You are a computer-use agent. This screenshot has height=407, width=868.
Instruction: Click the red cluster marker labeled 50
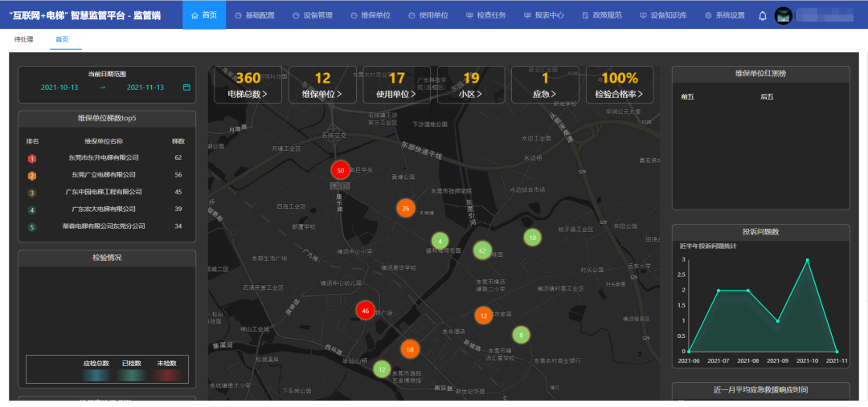pos(341,170)
